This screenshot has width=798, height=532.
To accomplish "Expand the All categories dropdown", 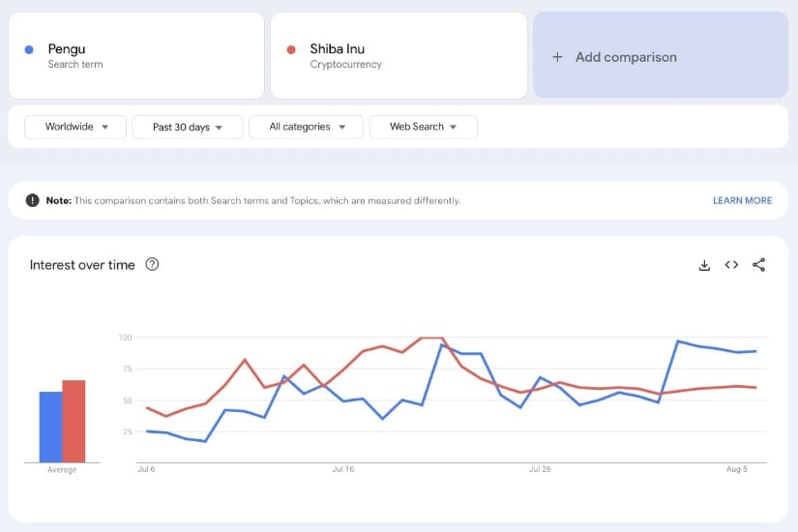I will [306, 127].
